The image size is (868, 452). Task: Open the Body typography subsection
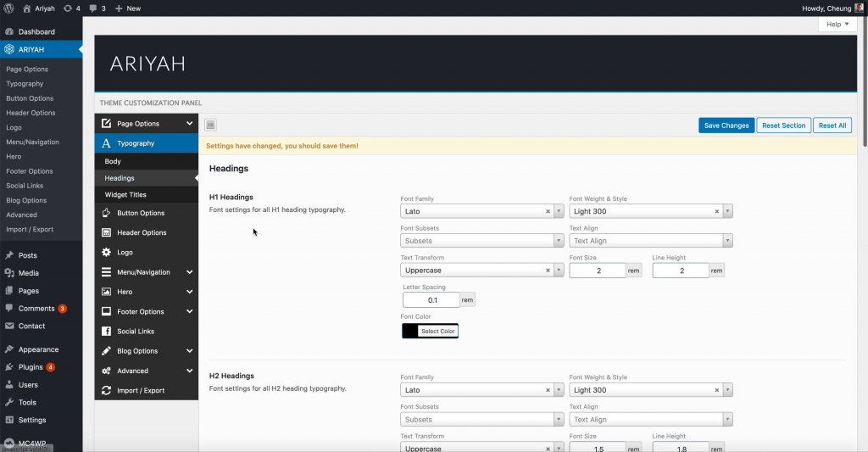point(146,161)
